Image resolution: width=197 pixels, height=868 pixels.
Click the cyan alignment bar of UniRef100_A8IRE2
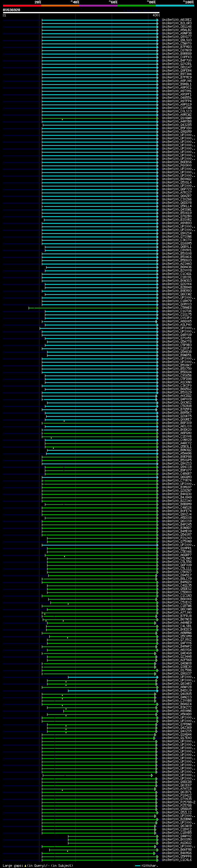click(x=100, y=20)
